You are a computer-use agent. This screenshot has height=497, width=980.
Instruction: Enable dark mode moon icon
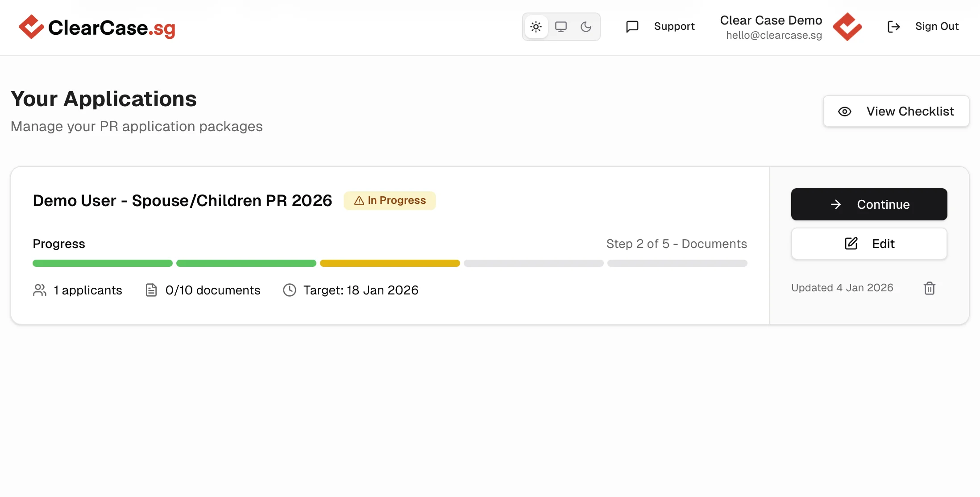pyautogui.click(x=586, y=27)
